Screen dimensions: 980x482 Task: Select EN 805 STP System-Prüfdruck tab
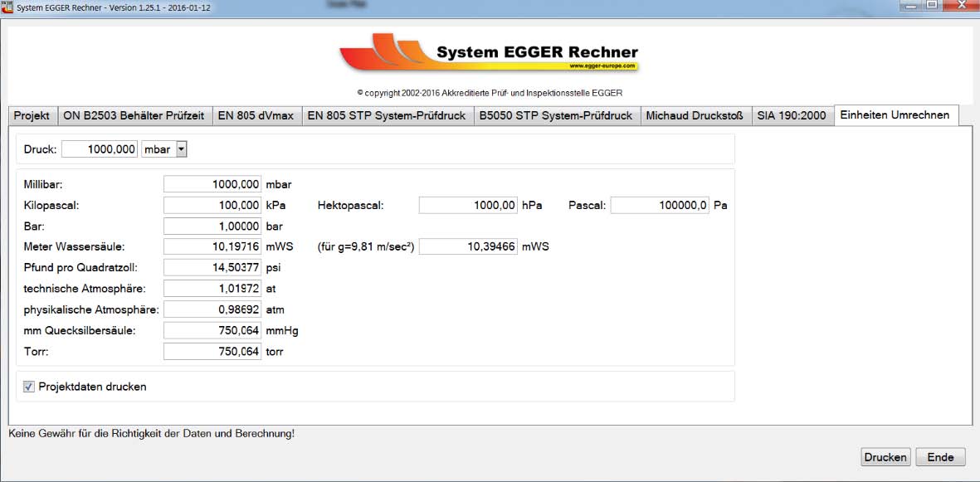coord(387,115)
